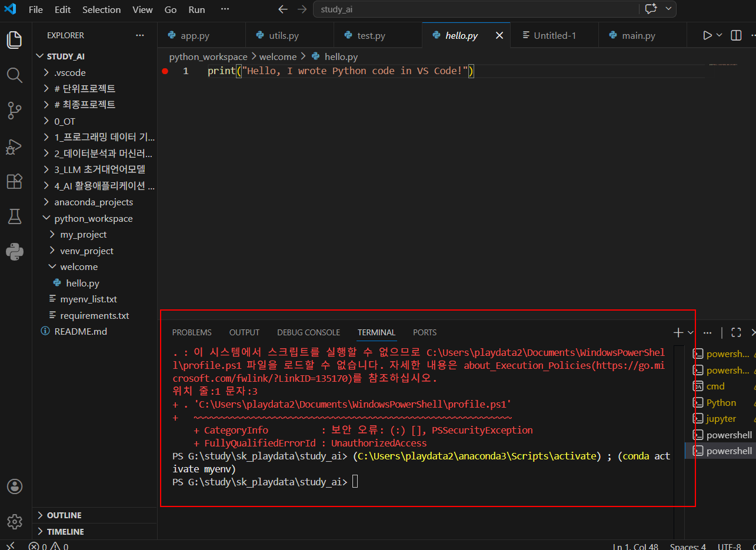
Task: Go forward with the right arrow
Action: point(302,9)
